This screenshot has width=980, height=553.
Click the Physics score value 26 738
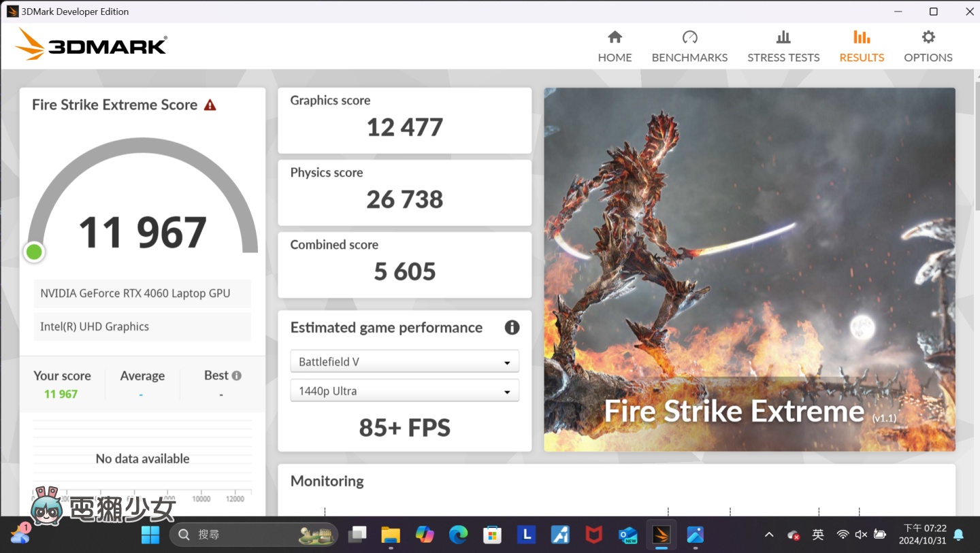[405, 199]
